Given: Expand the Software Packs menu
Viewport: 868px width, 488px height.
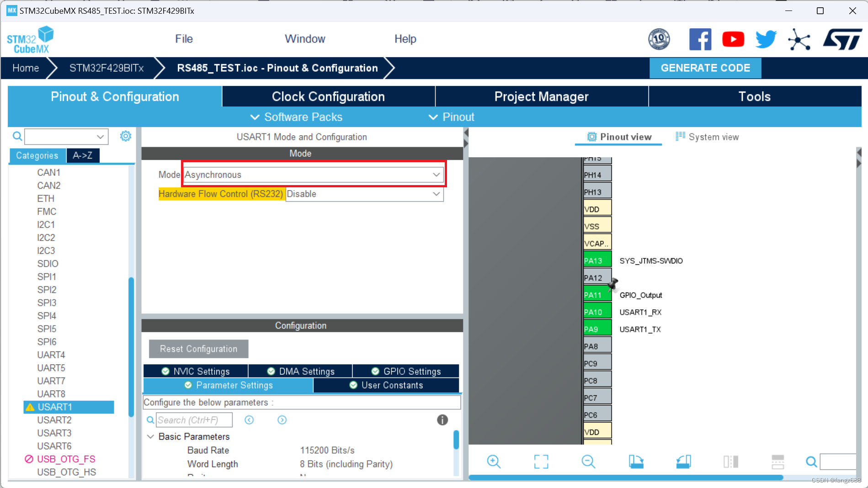Looking at the screenshot, I should point(297,117).
